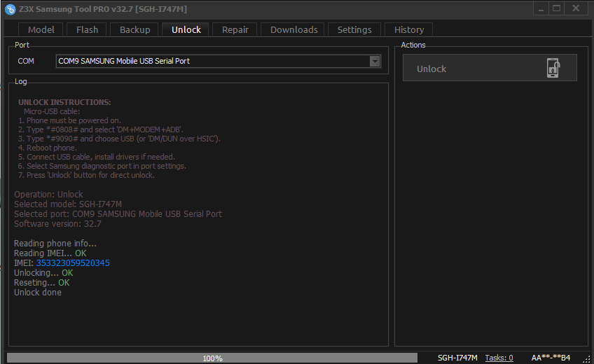
Task: Click the 'Selected port: COM9' log line
Action: click(118, 214)
